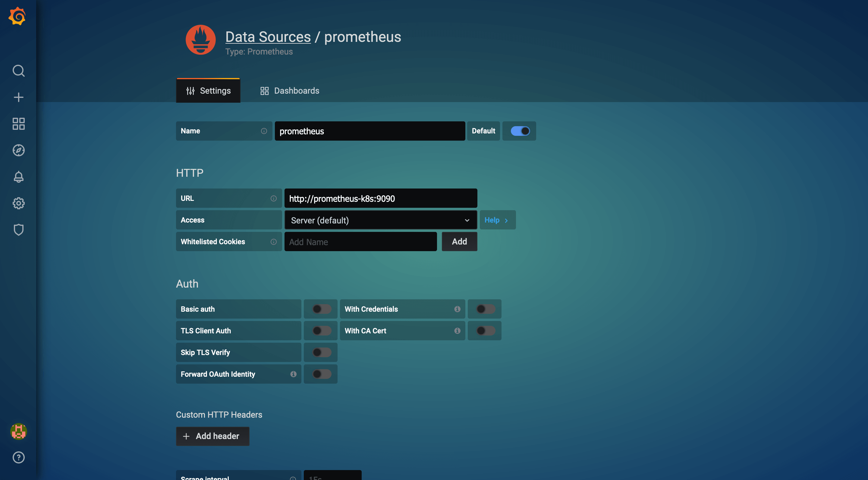The height and width of the screenshot is (480, 868).
Task: Open the Help question mark icon
Action: click(x=18, y=457)
